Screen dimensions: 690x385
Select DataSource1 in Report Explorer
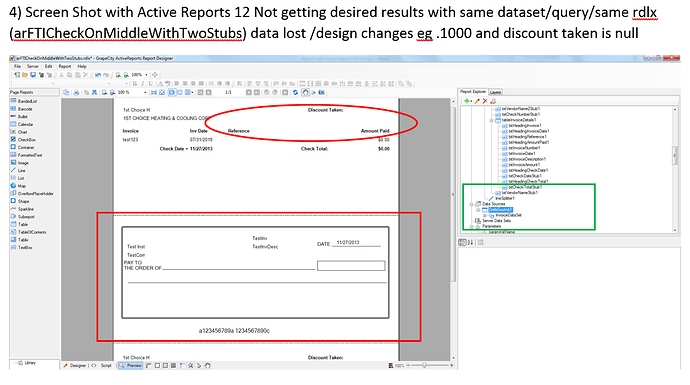tap(500, 210)
